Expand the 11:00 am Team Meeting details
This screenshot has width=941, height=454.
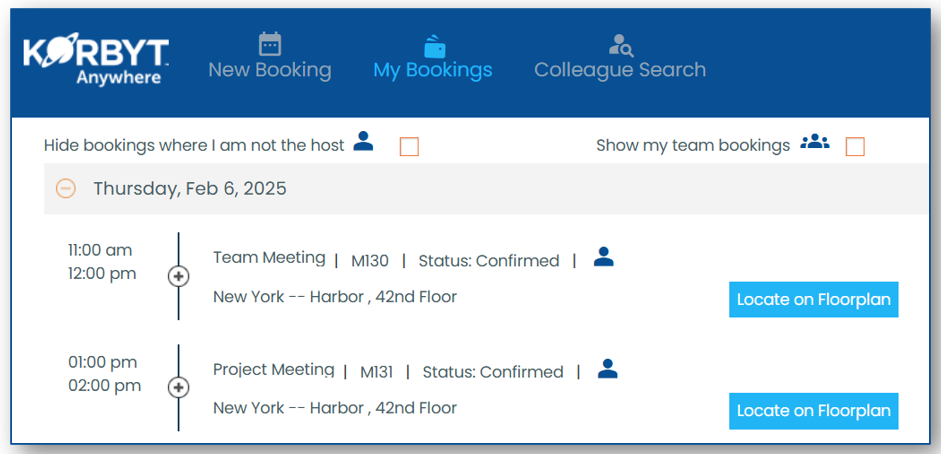[179, 276]
